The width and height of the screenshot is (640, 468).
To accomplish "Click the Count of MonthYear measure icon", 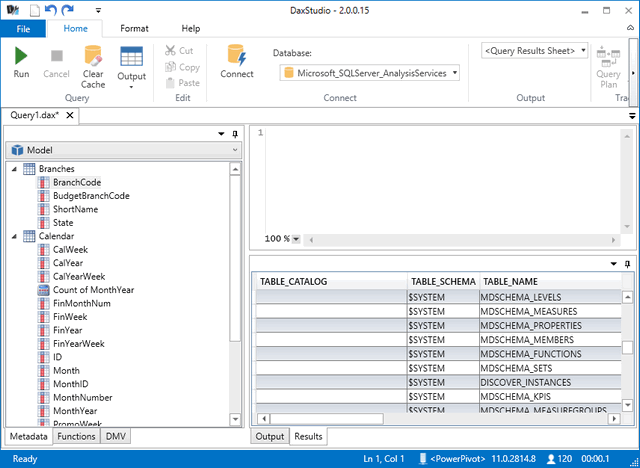I will (44, 290).
